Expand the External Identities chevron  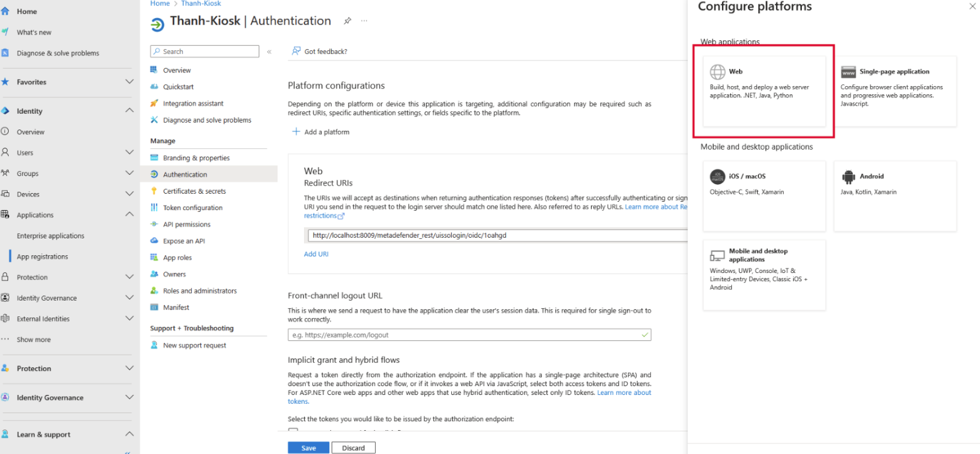tap(130, 318)
